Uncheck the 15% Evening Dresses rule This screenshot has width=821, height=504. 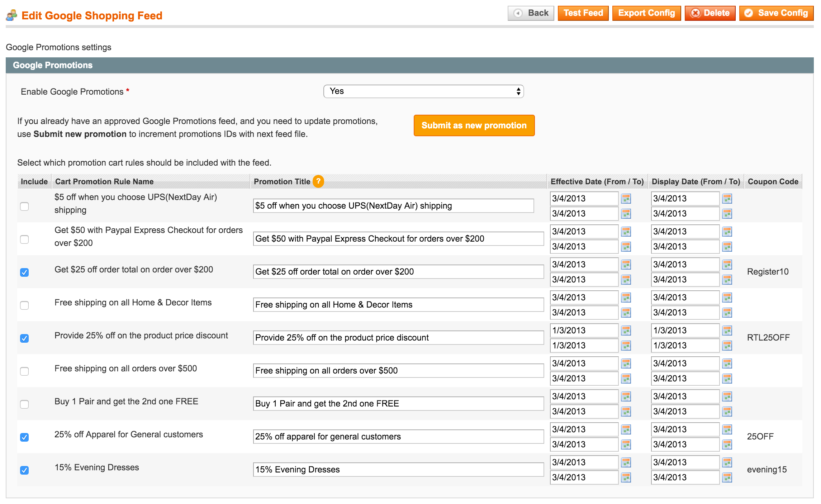pyautogui.click(x=24, y=470)
